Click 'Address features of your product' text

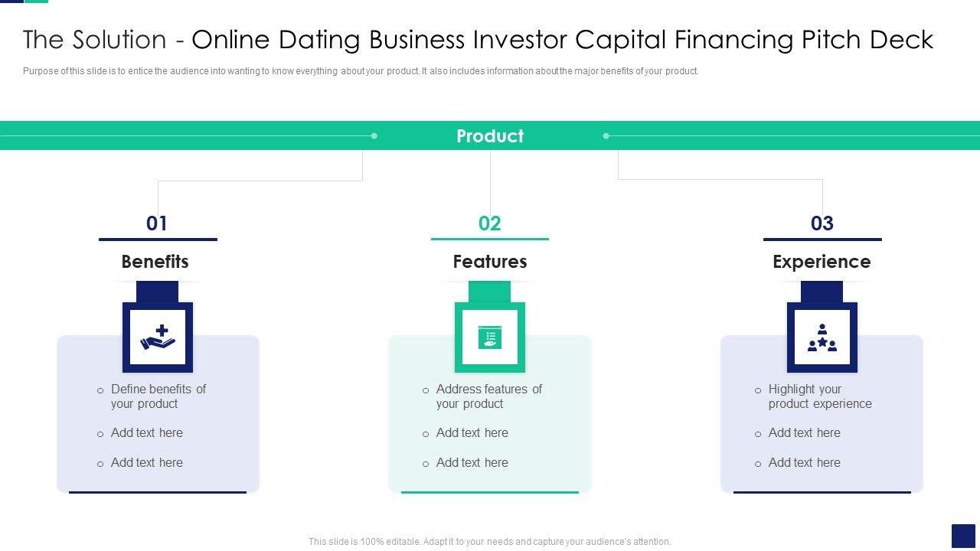click(488, 396)
